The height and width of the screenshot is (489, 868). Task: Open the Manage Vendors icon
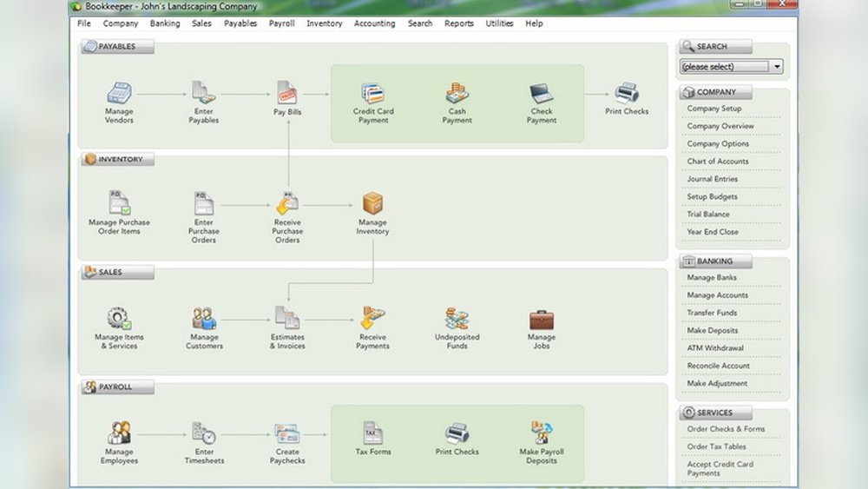click(x=119, y=93)
